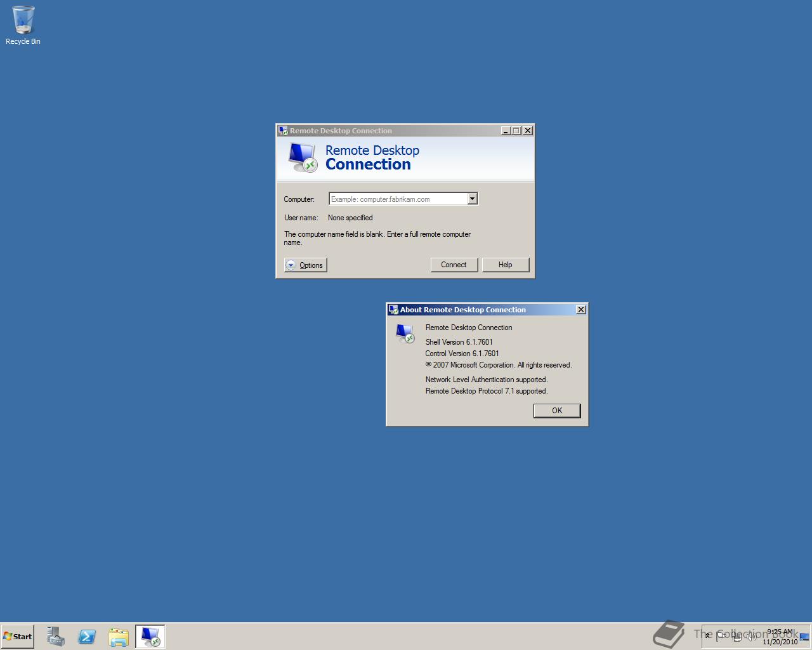Open Windows Explorer from taskbar
The image size is (812, 650).
point(119,637)
